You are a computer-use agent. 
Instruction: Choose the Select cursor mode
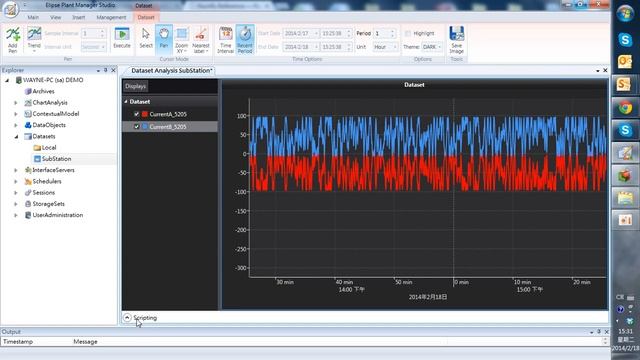point(146,38)
